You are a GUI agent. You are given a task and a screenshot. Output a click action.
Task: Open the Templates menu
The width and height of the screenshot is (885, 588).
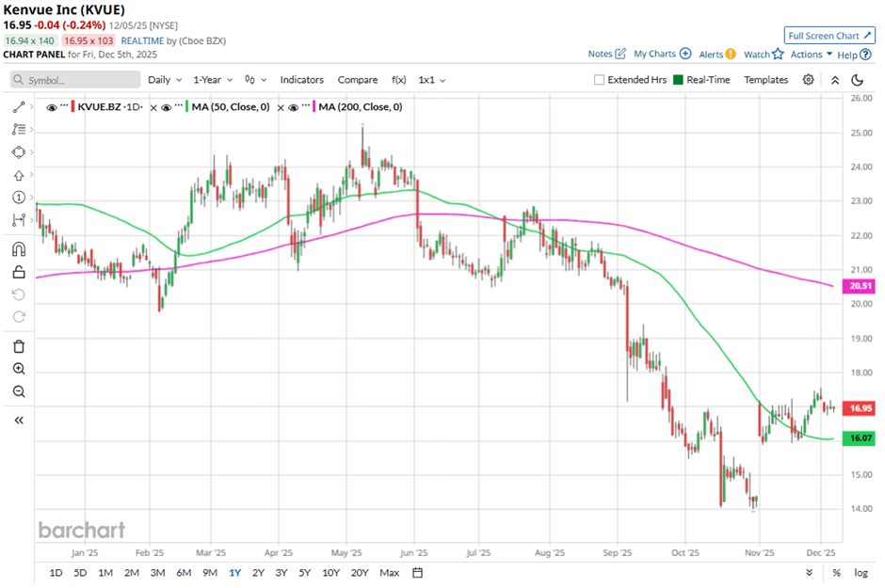[765, 80]
